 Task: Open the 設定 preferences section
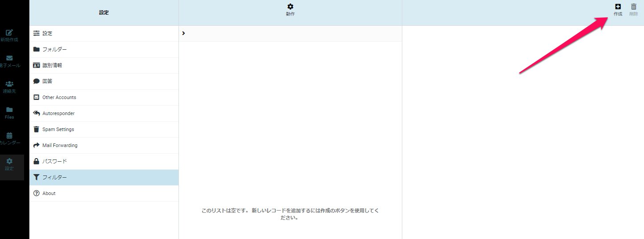point(104,33)
